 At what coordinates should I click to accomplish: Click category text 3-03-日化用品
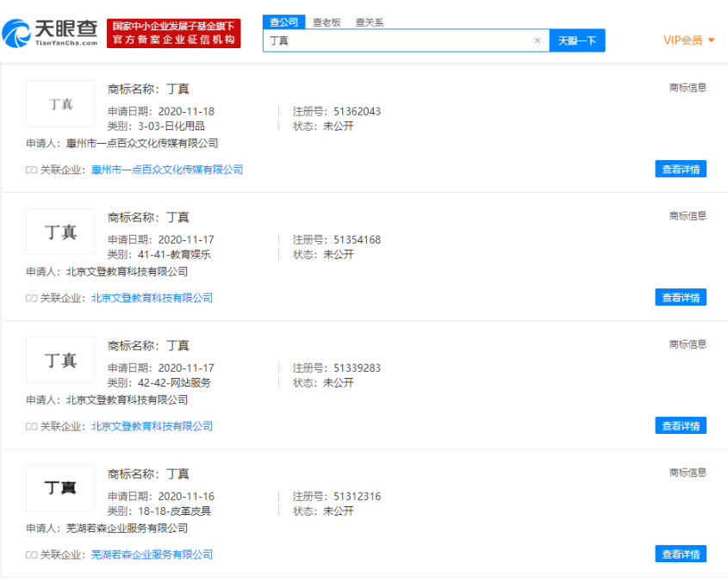pyautogui.click(x=171, y=127)
